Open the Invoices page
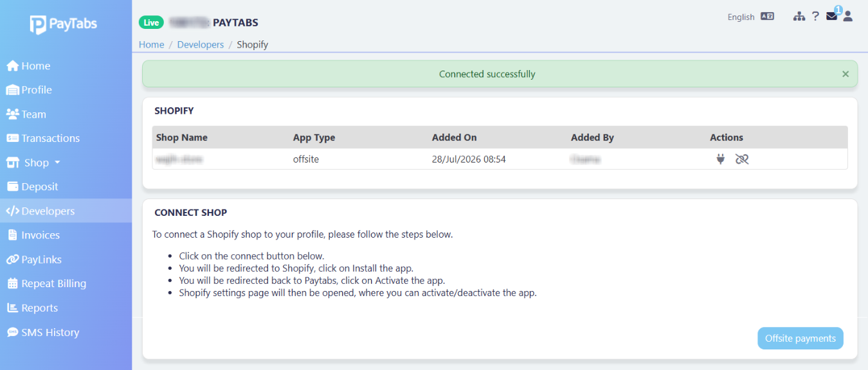Viewport: 868px width, 370px height. pos(66,235)
